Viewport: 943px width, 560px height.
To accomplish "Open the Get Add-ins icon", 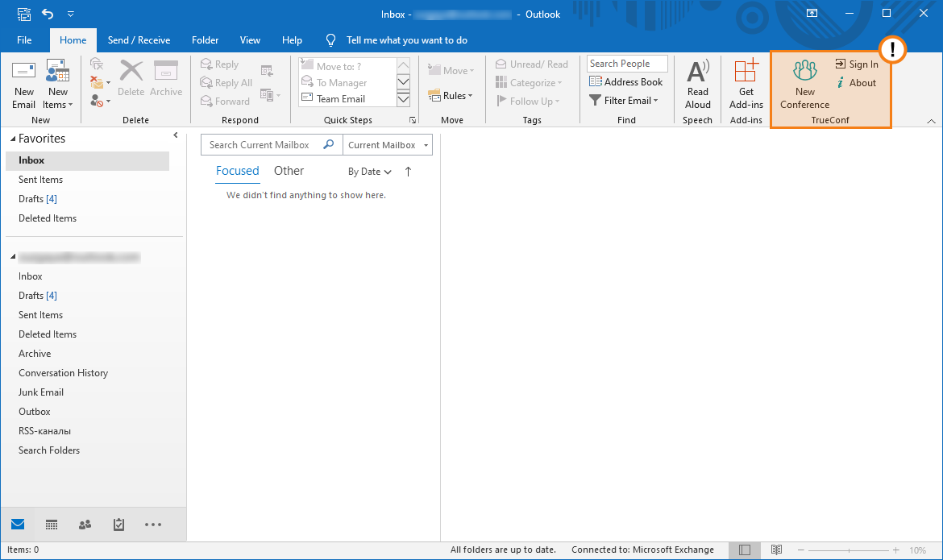I will (746, 73).
